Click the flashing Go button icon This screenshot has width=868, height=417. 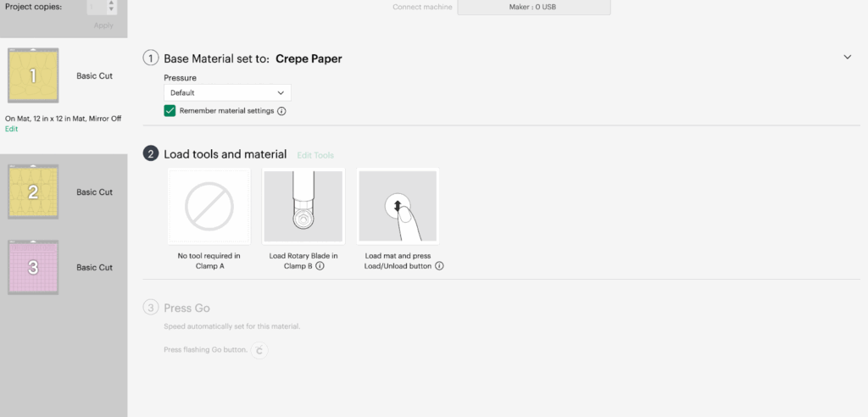[x=259, y=349]
